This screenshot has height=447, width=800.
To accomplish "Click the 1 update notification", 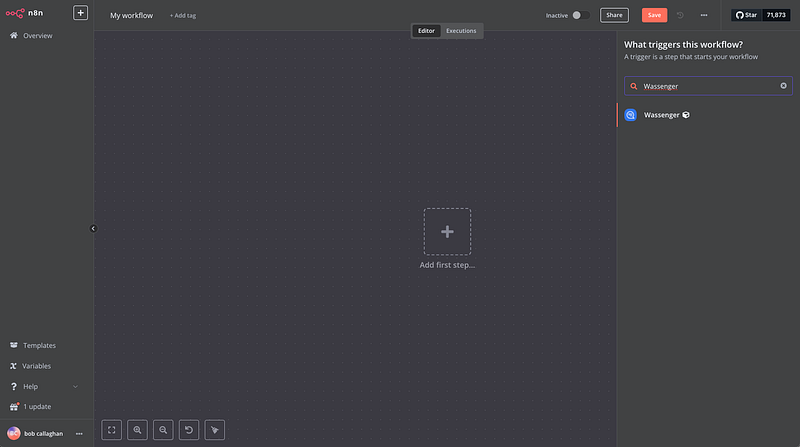I will [x=37, y=407].
